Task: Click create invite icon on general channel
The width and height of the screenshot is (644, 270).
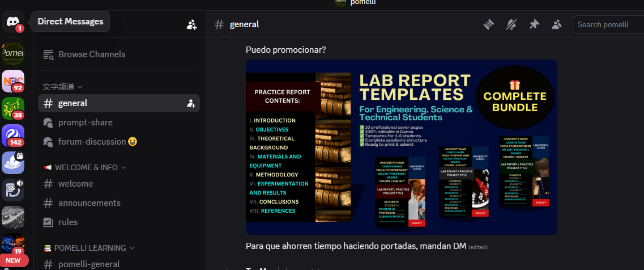Action: click(191, 103)
